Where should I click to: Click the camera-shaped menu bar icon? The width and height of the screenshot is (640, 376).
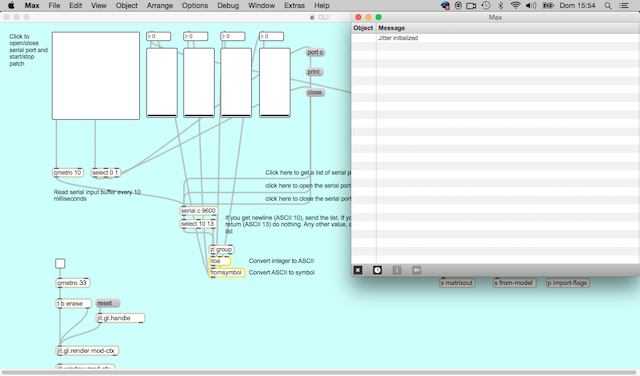pos(471,5)
